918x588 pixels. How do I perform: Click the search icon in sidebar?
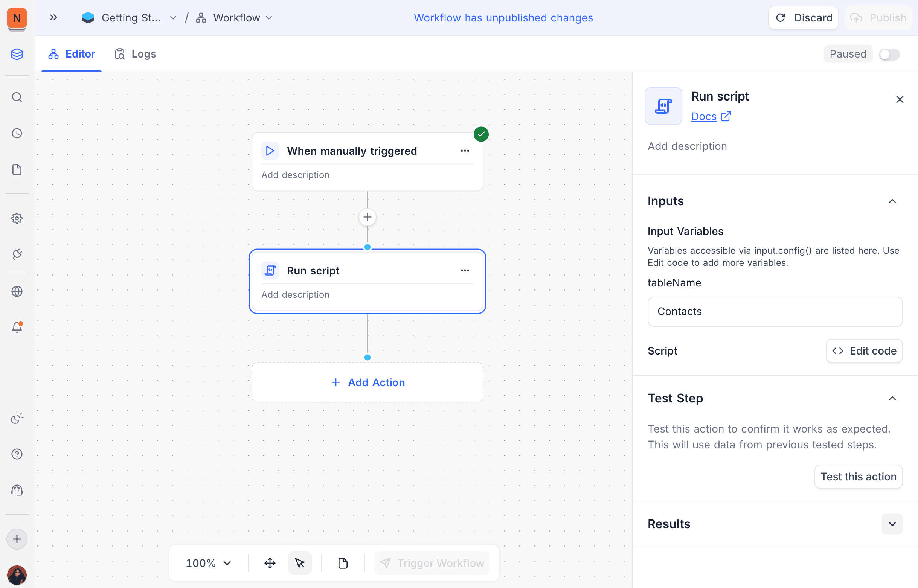point(17,97)
